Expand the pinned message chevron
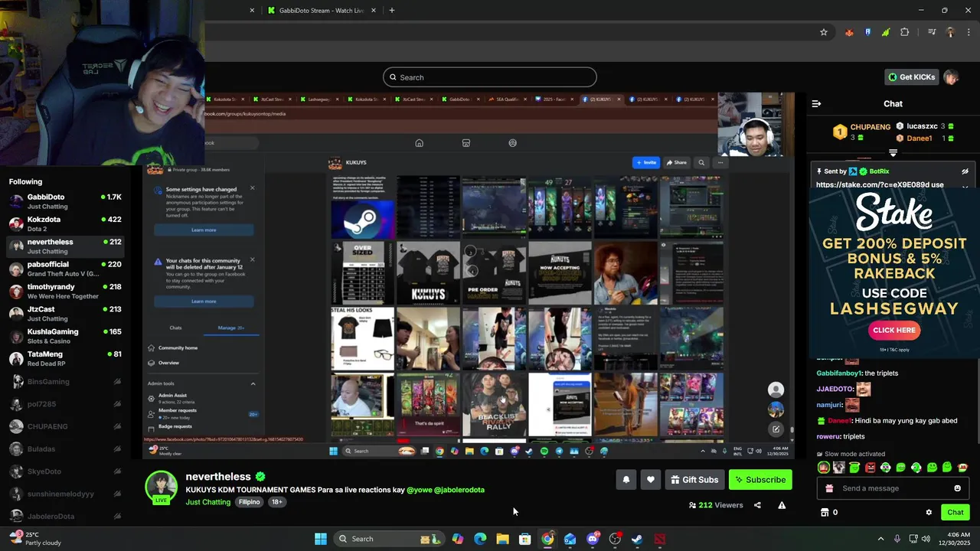The image size is (980, 551). [965, 186]
